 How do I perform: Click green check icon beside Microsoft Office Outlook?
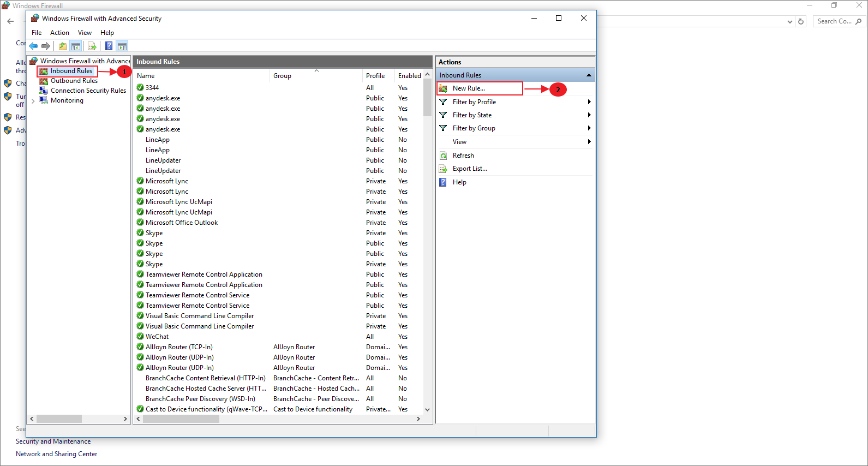(140, 222)
